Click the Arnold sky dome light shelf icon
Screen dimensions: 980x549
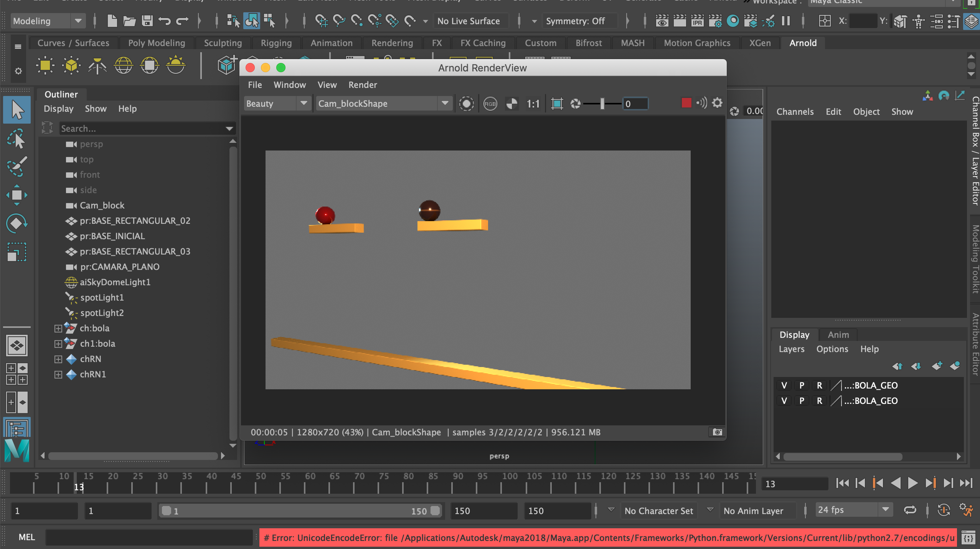(123, 66)
